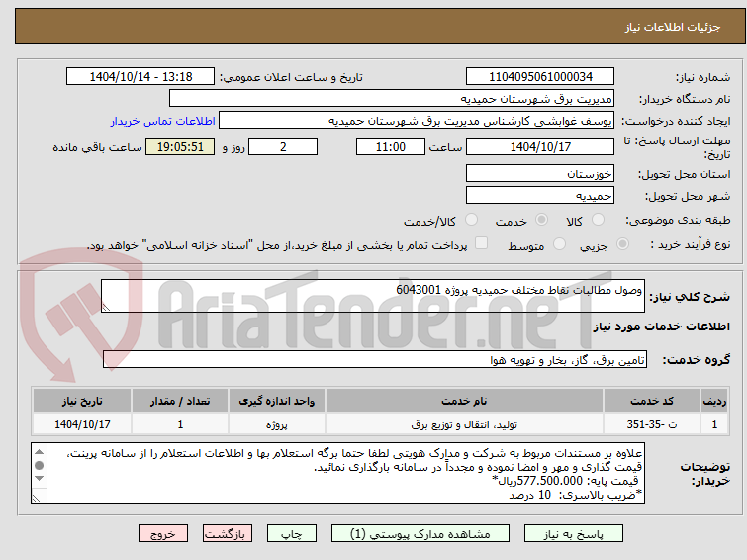Viewport: 747px width, 560px height.
Task: Click the buyer organization name field
Action: point(392,99)
